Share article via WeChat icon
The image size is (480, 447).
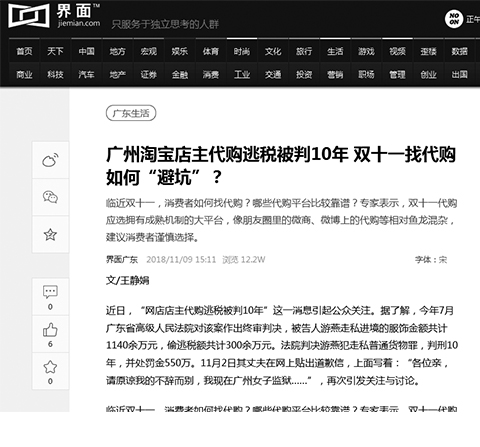click(x=50, y=197)
